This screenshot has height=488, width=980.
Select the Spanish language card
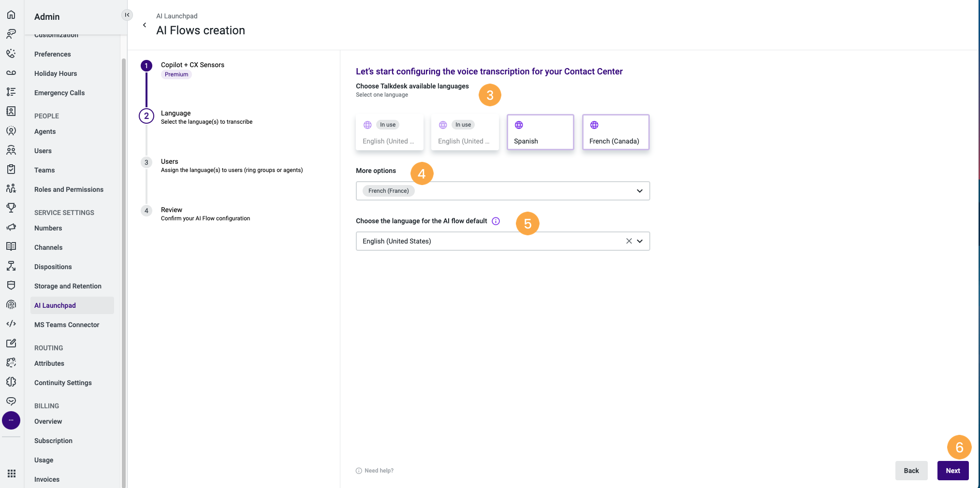(x=540, y=132)
